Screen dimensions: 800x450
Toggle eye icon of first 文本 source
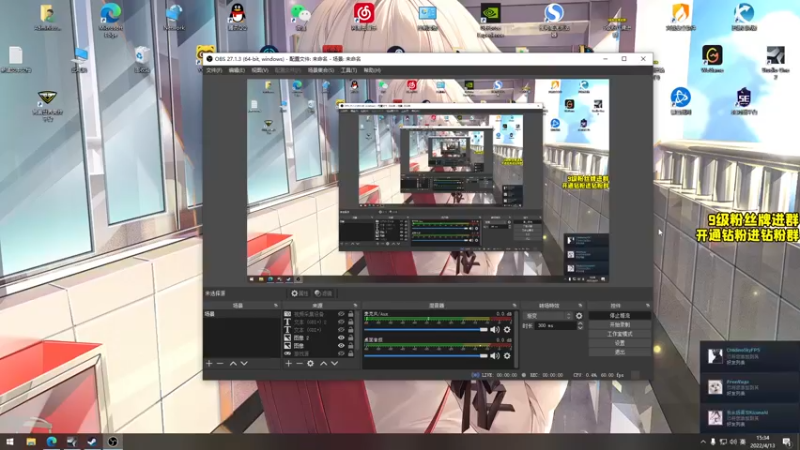tap(341, 322)
